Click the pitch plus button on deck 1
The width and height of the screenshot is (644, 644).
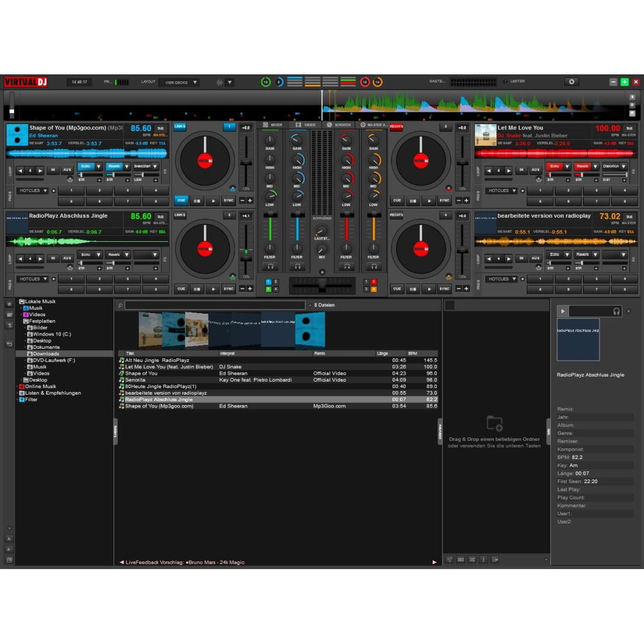point(250,200)
